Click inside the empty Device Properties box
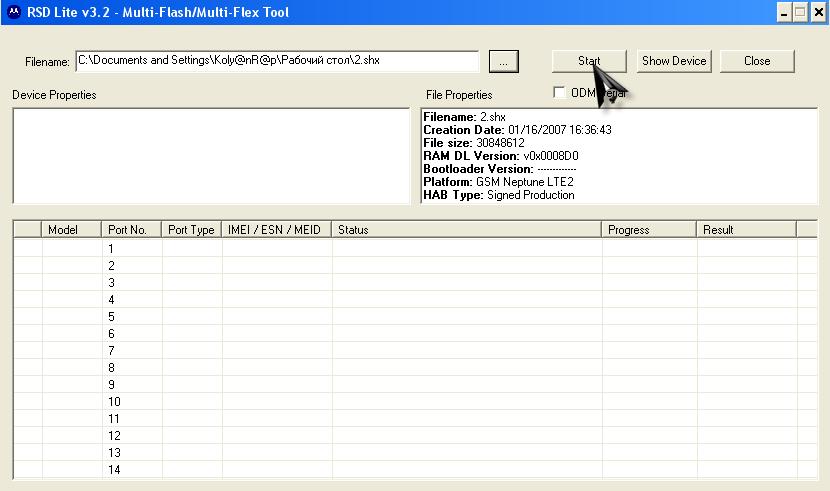830x491 pixels. 211,156
